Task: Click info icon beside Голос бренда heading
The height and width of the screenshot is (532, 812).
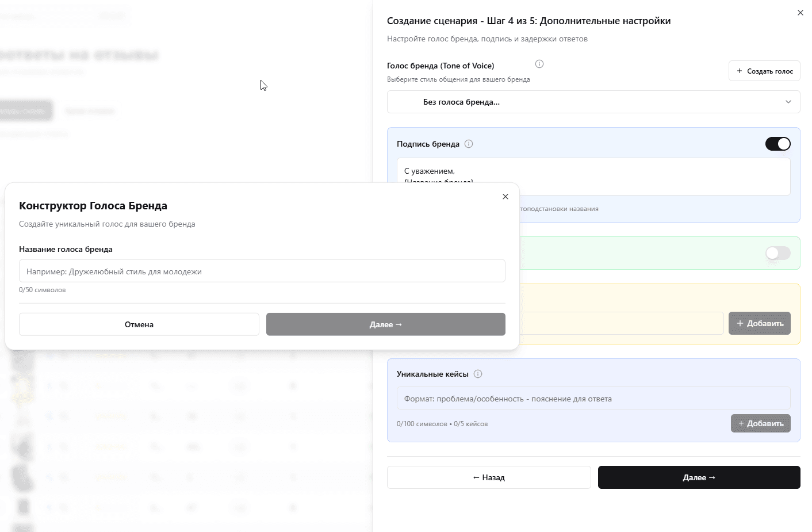Action: coord(539,64)
